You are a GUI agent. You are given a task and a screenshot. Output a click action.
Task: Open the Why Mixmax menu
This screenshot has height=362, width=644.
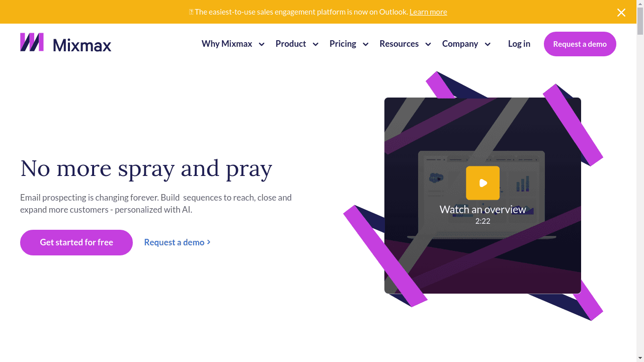[x=227, y=44]
